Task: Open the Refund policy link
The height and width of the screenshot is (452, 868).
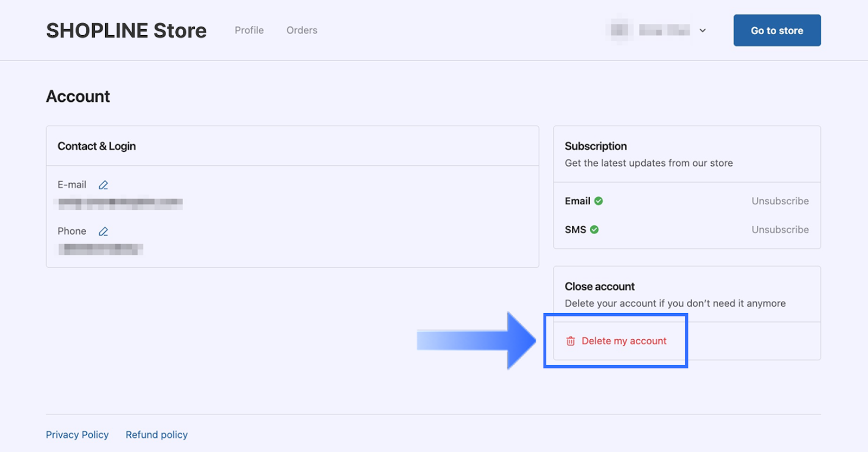Action: (x=157, y=435)
